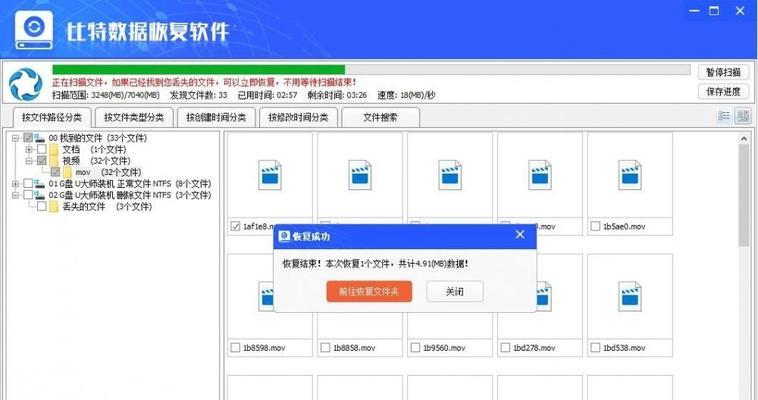758x400 pixels.
Task: Click the app logo in title bar
Action: click(x=34, y=30)
